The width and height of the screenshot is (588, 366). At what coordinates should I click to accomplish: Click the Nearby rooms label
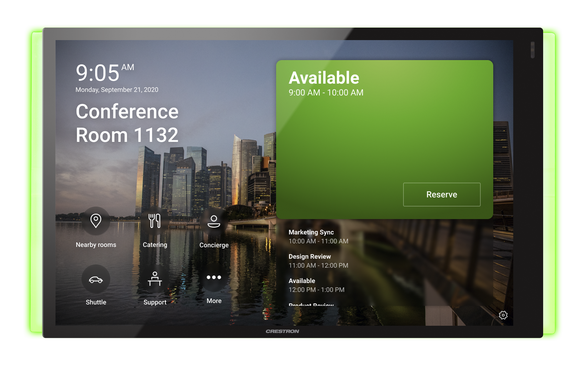(x=96, y=245)
